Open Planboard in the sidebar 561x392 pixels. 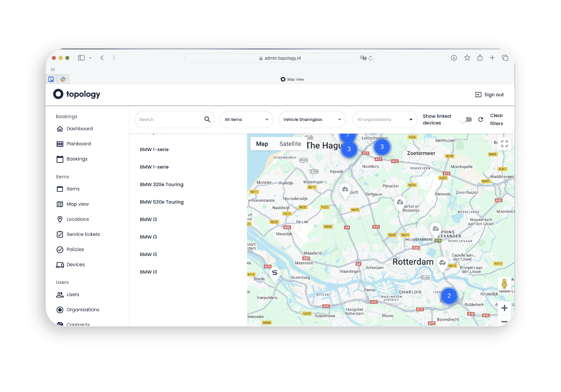click(78, 144)
